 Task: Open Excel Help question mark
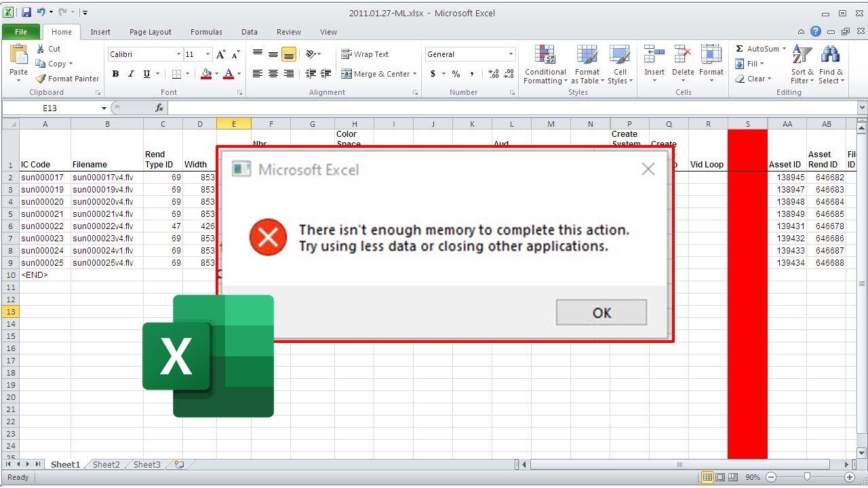pyautogui.click(x=816, y=32)
